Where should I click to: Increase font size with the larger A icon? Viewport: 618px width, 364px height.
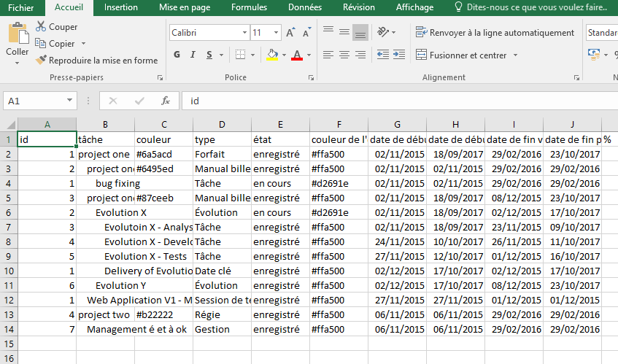[290, 33]
